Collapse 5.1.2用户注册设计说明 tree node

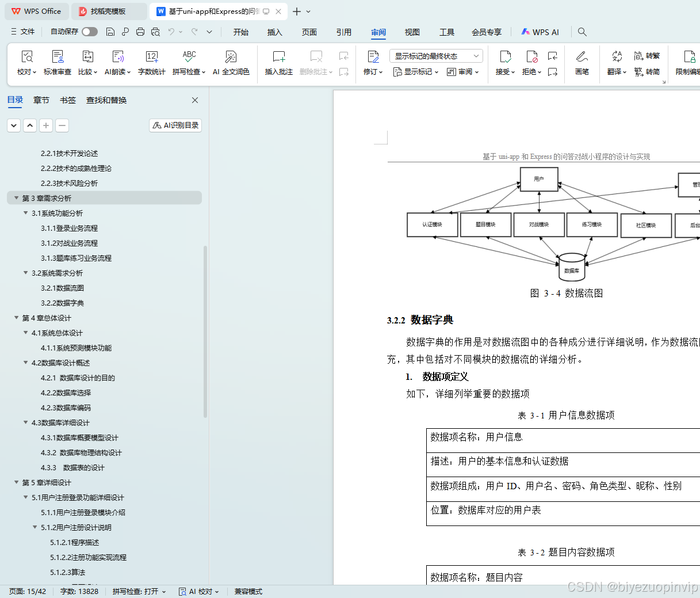click(35, 527)
